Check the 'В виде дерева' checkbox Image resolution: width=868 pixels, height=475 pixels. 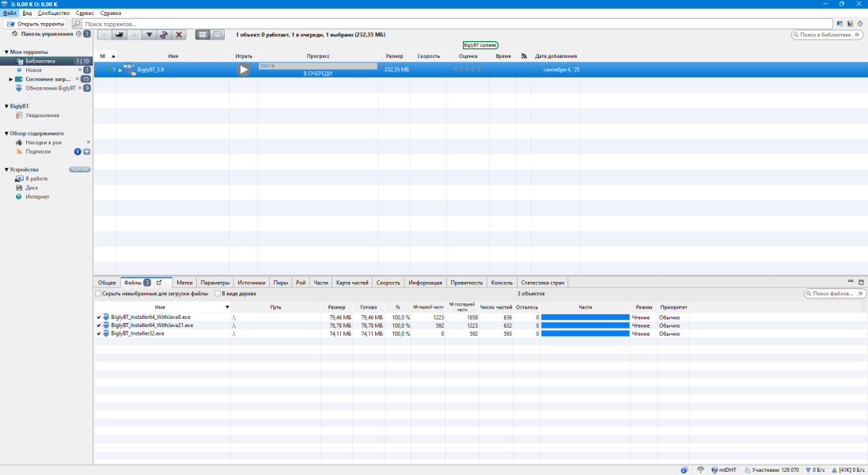pos(217,294)
